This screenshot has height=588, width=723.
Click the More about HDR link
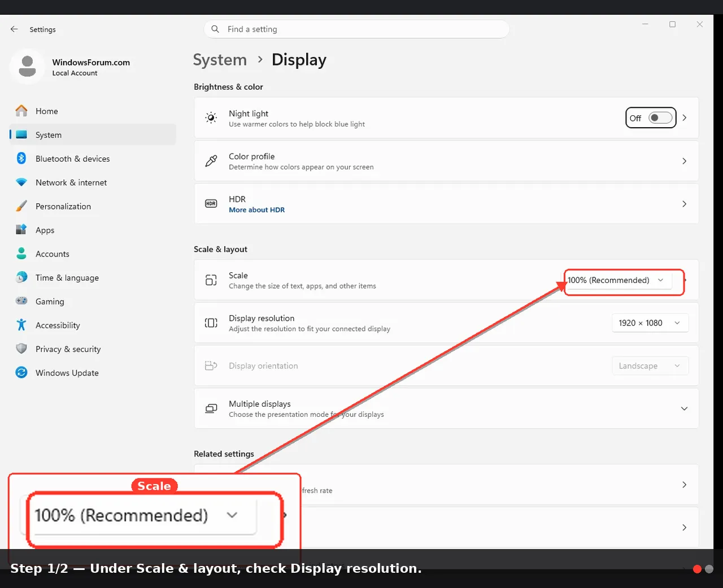pos(256,210)
